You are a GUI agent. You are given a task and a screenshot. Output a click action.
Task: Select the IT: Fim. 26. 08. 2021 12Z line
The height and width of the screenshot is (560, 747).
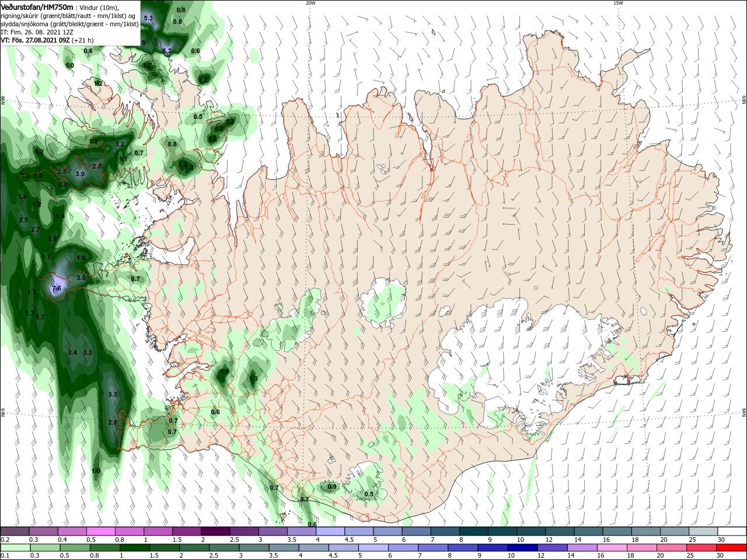tap(36, 32)
